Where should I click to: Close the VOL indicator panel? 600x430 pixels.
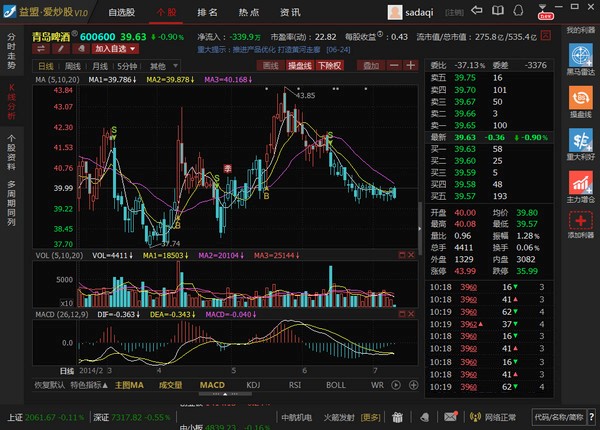411,255
